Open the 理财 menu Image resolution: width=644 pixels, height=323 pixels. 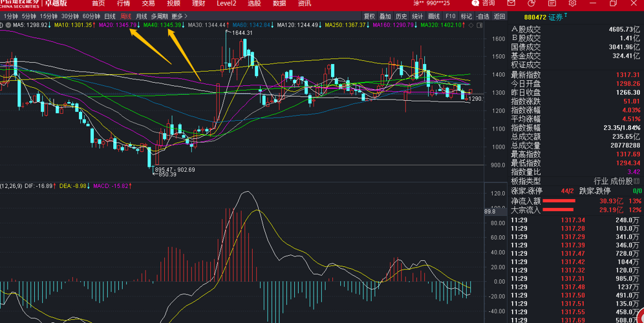pos(199,4)
